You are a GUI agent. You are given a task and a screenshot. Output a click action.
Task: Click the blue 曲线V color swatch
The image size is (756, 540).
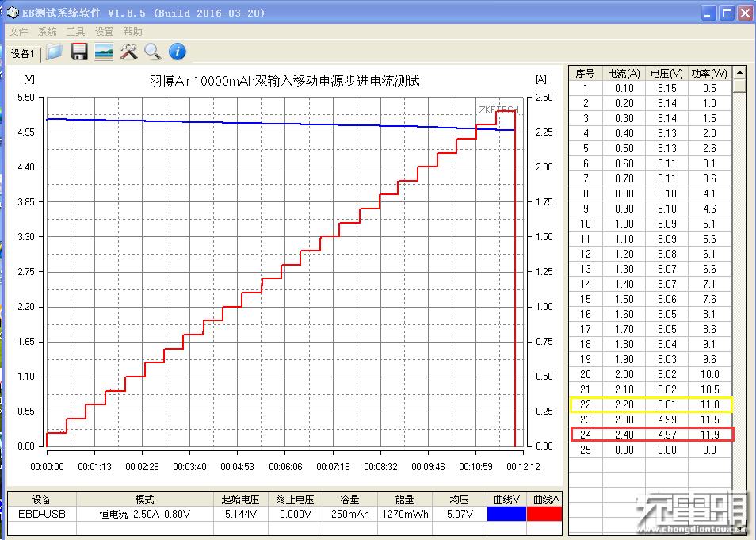(506, 514)
